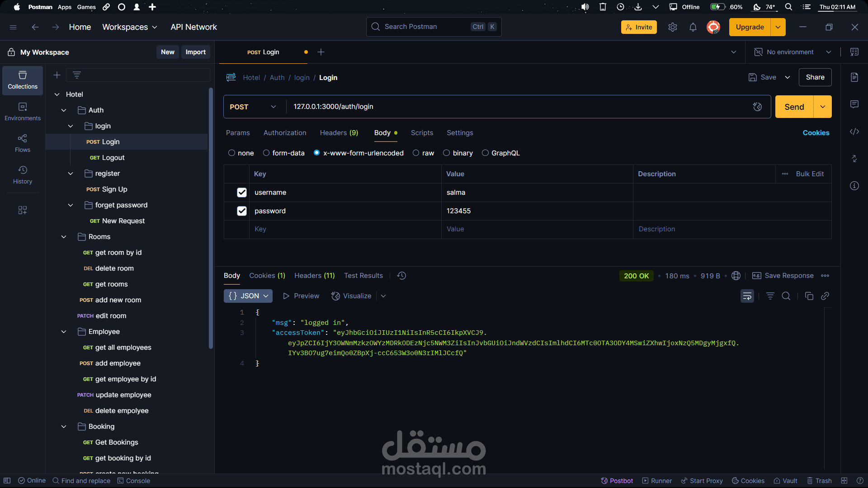
Task: Open response history icon
Action: [401, 276]
